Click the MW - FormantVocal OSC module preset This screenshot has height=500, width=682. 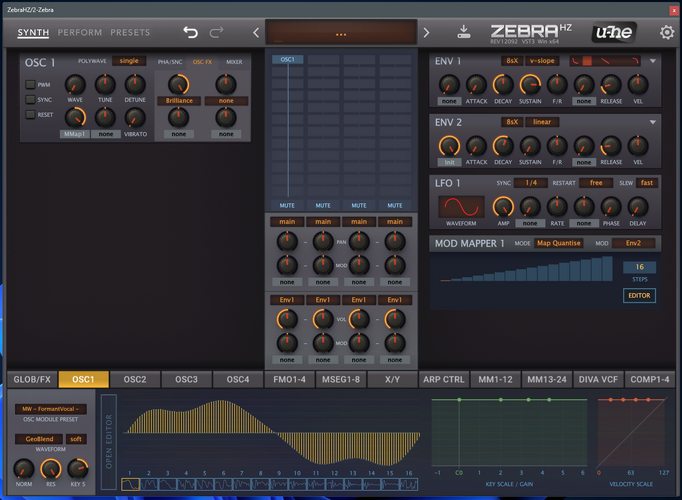[x=50, y=409]
